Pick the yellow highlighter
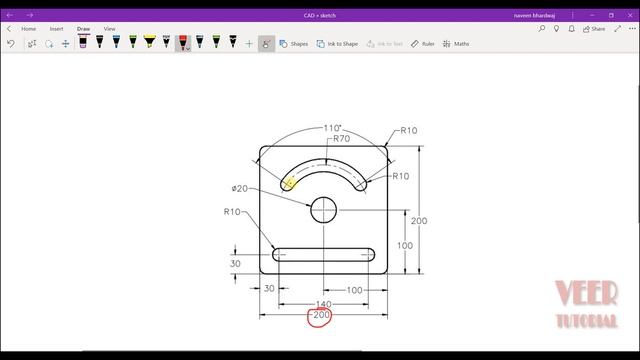Screen dimensions: 640x360 (x=150, y=42)
